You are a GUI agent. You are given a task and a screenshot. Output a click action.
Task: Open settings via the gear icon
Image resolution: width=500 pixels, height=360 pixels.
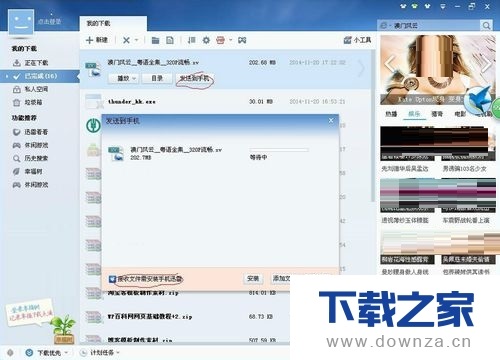[206, 40]
